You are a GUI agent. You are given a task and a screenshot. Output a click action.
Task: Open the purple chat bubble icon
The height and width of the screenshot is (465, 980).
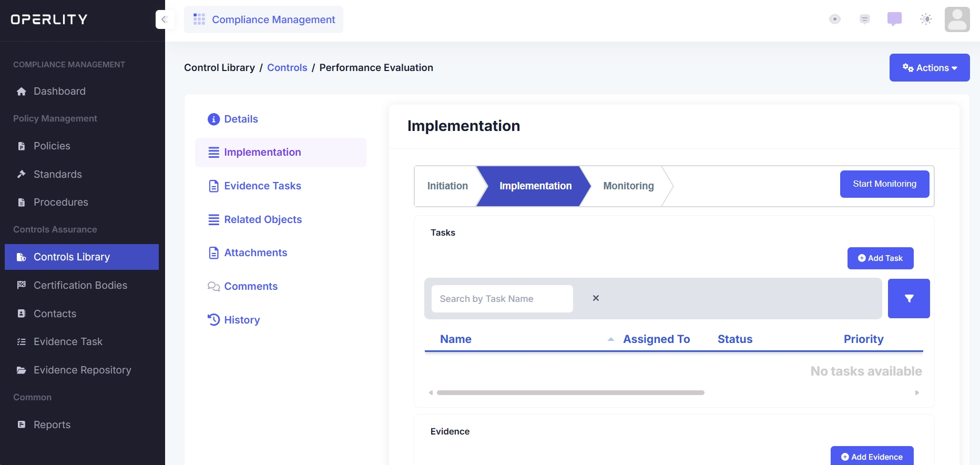894,19
